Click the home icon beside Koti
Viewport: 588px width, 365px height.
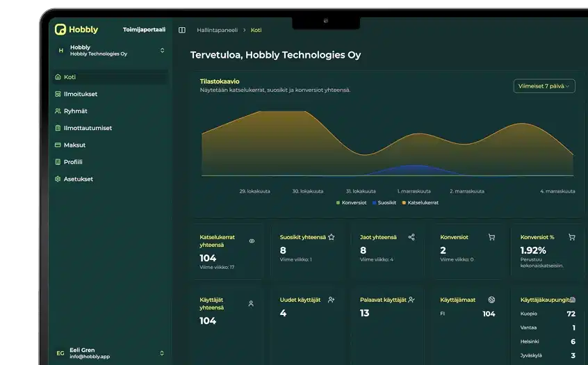(x=58, y=77)
